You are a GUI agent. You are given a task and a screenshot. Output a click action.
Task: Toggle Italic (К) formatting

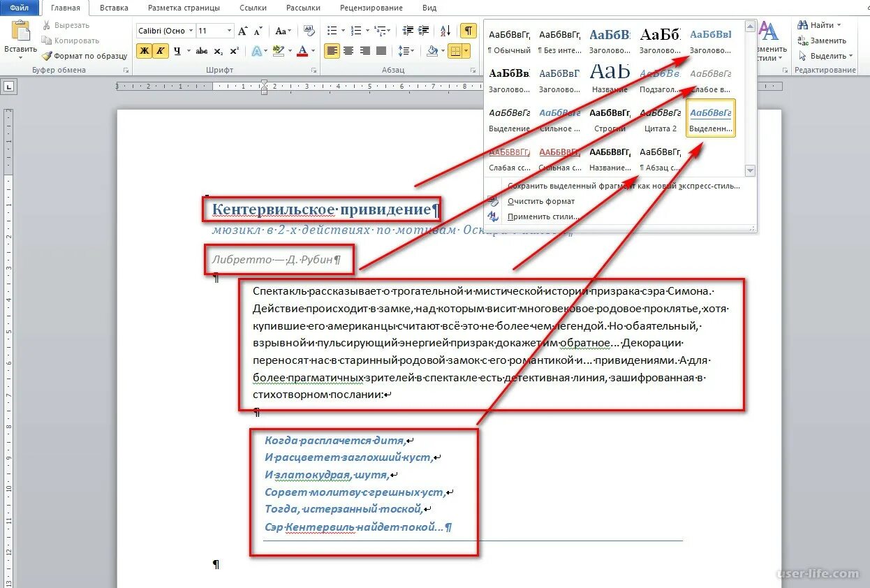(161, 51)
